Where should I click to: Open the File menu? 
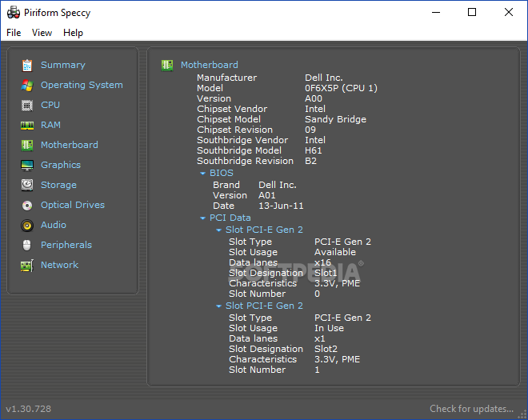[14, 33]
